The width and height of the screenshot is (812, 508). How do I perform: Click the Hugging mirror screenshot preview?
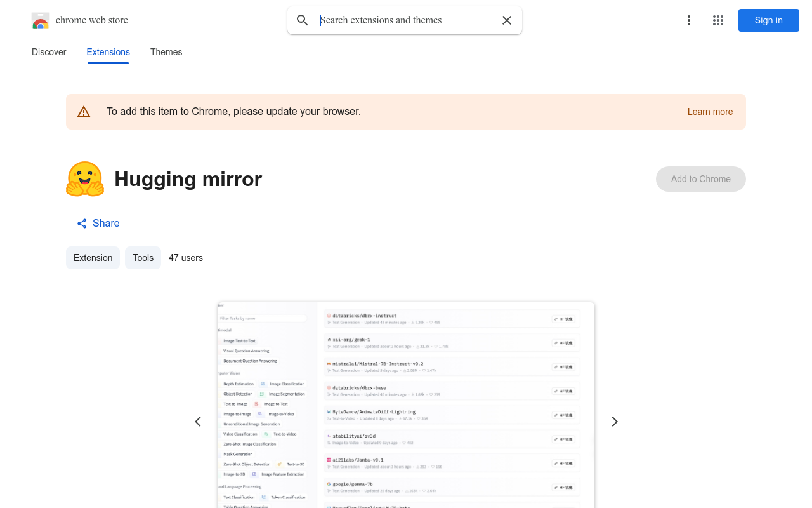coord(406,406)
